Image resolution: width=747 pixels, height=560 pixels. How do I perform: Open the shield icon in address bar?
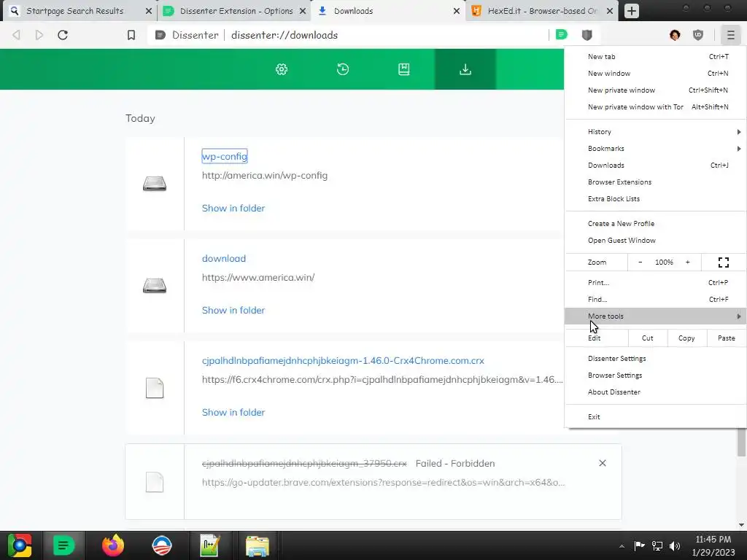tap(587, 35)
